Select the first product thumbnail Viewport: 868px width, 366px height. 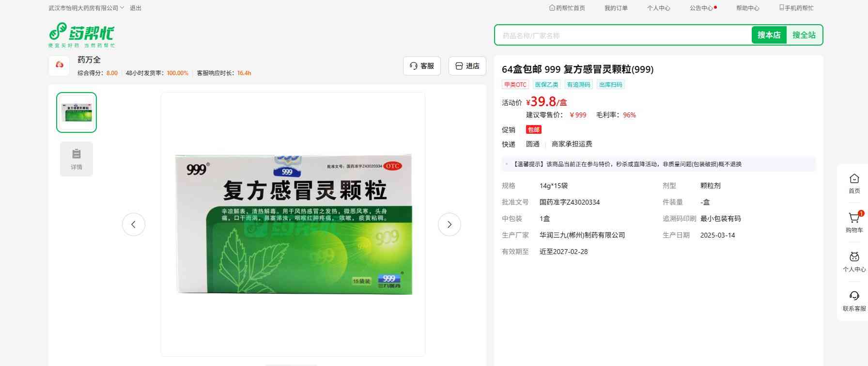[x=77, y=112]
